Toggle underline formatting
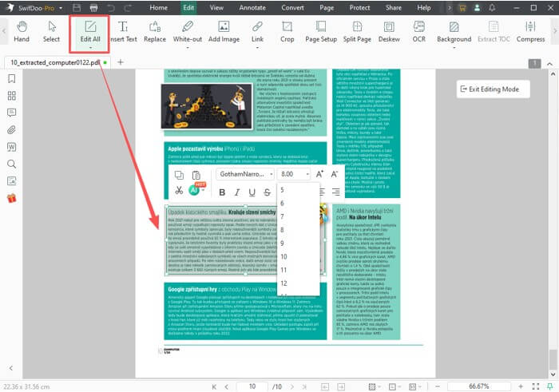Image resolution: width=559 pixels, height=392 pixels. coord(252,192)
